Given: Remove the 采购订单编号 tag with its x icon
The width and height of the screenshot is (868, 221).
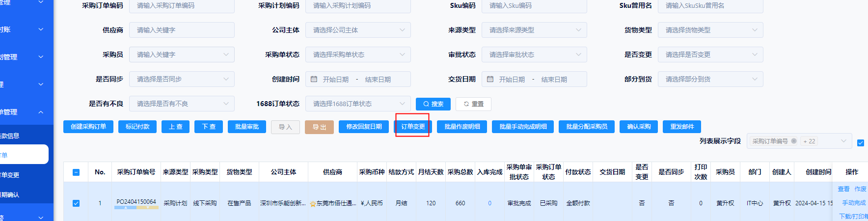Looking at the screenshot, I should (794, 141).
